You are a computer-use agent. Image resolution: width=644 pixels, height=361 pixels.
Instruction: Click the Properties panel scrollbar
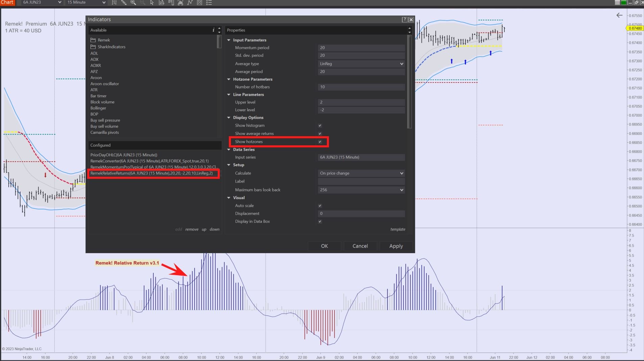pos(409,82)
